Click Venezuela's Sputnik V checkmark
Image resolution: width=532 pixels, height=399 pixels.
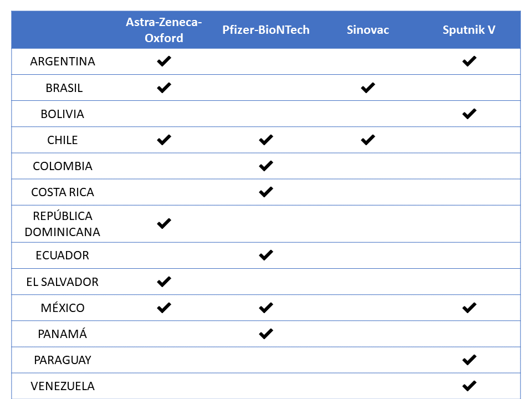pyautogui.click(x=469, y=386)
